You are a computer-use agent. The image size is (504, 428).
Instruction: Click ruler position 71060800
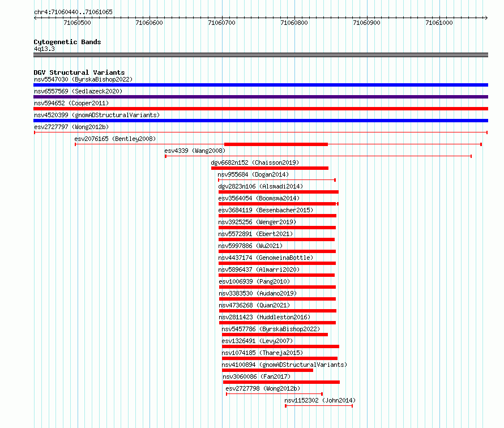[294, 23]
